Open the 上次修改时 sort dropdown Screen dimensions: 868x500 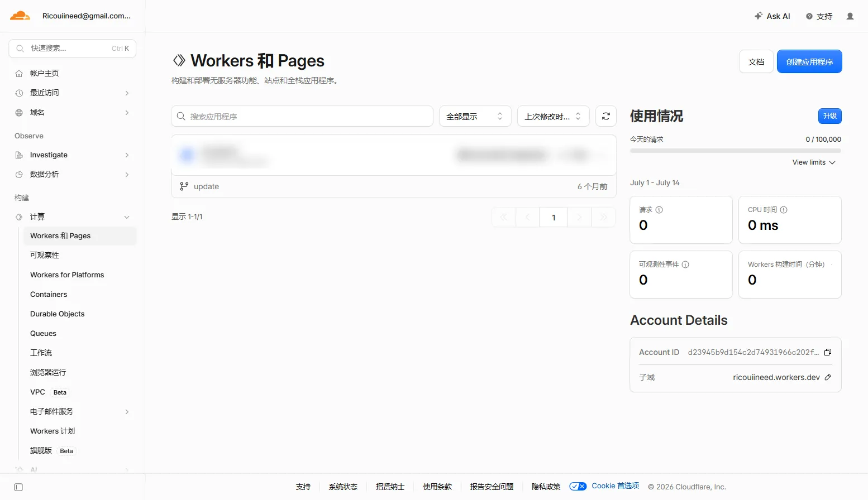pyautogui.click(x=554, y=116)
